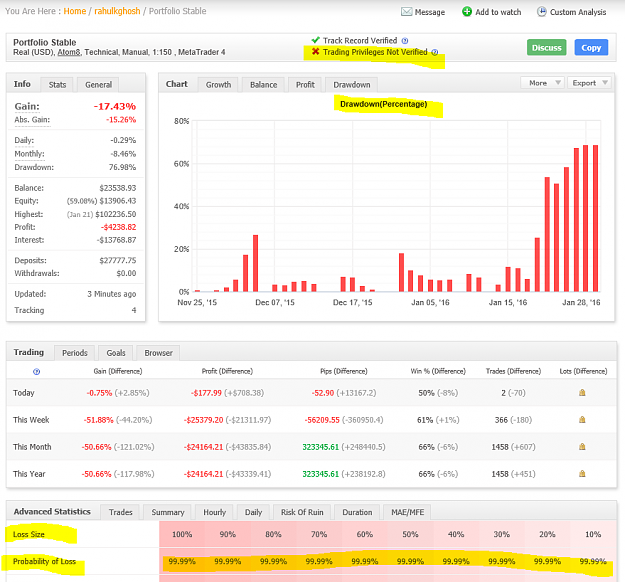Click help icon beside Trading Privileges Not Verified

point(435,52)
